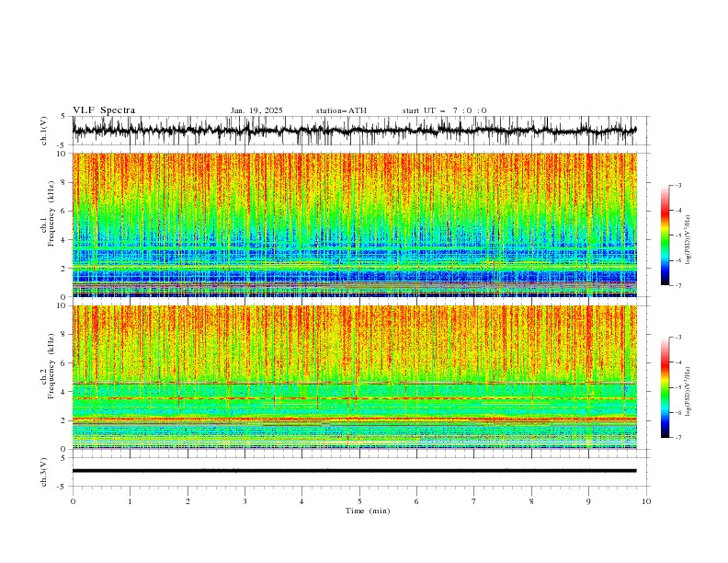Click time-axis tick label "8"
Image resolution: width=728 pixels, height=563 pixels.
(531, 501)
